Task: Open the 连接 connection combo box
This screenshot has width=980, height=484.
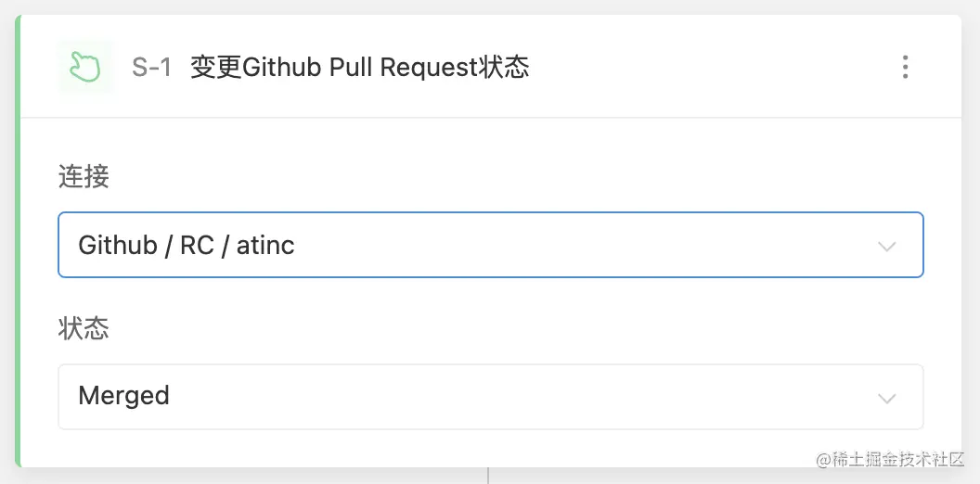Action: [491, 245]
